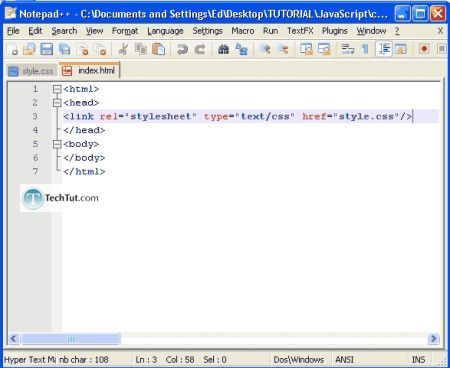The height and width of the screenshot is (368, 450).
Task: Open the Format menu
Action: pos(125,31)
